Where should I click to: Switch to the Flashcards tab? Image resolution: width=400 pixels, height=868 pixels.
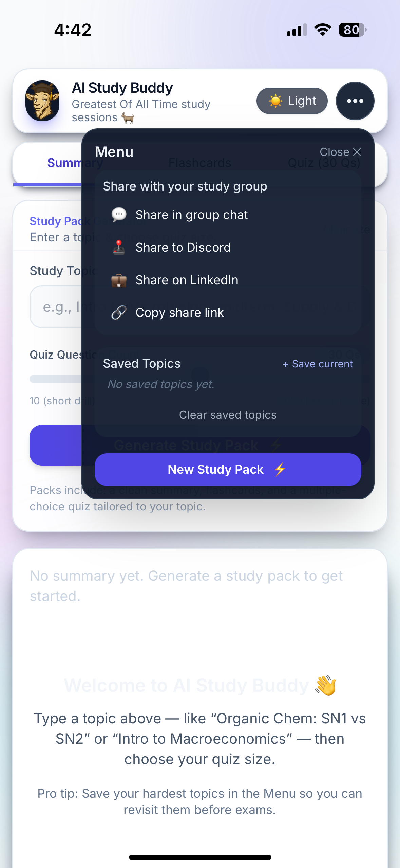coord(199,163)
